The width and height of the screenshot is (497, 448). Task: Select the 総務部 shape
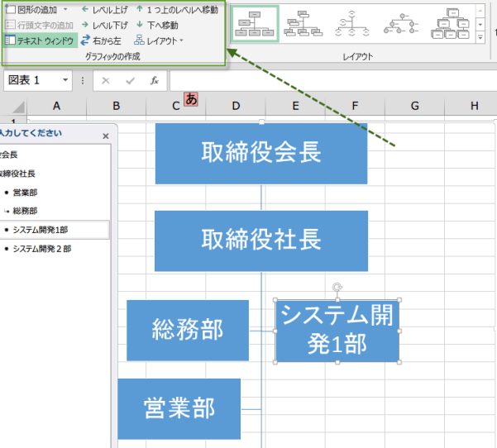(x=188, y=331)
